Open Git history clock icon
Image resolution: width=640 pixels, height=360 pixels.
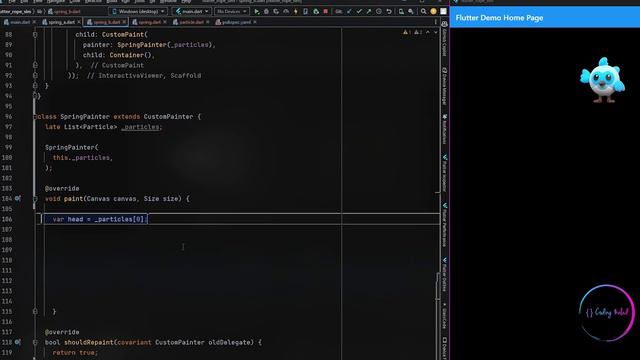pyautogui.click(x=379, y=11)
